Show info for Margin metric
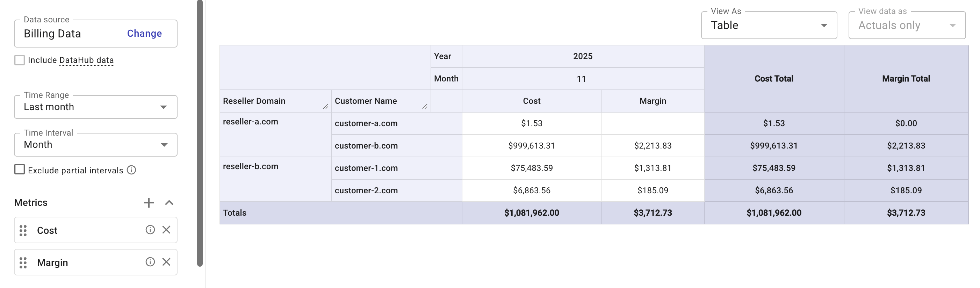The height and width of the screenshot is (288, 980). point(150,262)
